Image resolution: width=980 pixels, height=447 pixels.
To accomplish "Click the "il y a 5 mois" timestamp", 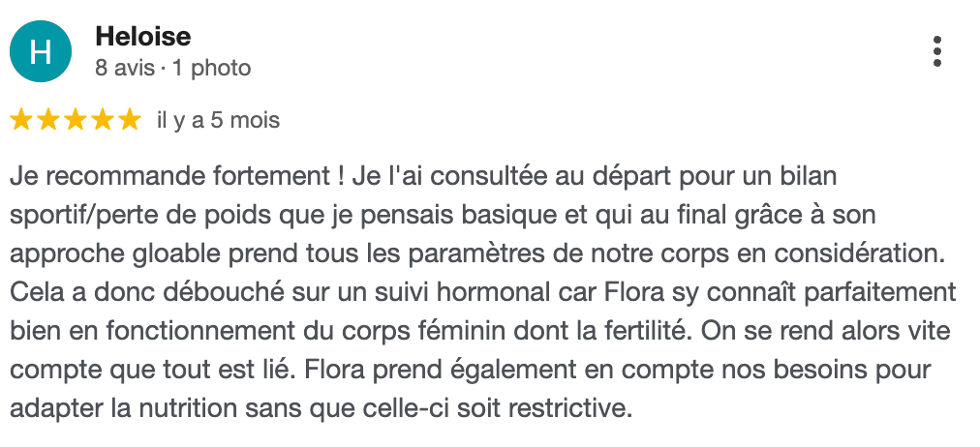I will coord(218,121).
